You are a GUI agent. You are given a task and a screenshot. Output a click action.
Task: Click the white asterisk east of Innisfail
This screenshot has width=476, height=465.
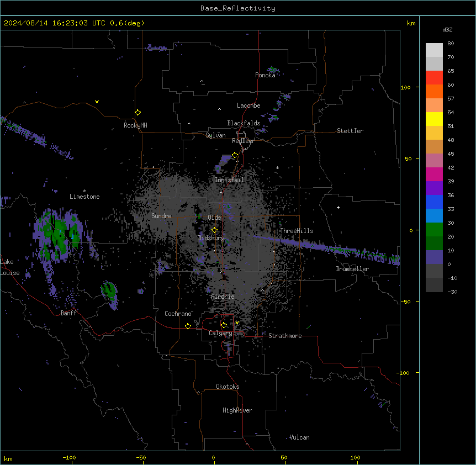coord(277,167)
